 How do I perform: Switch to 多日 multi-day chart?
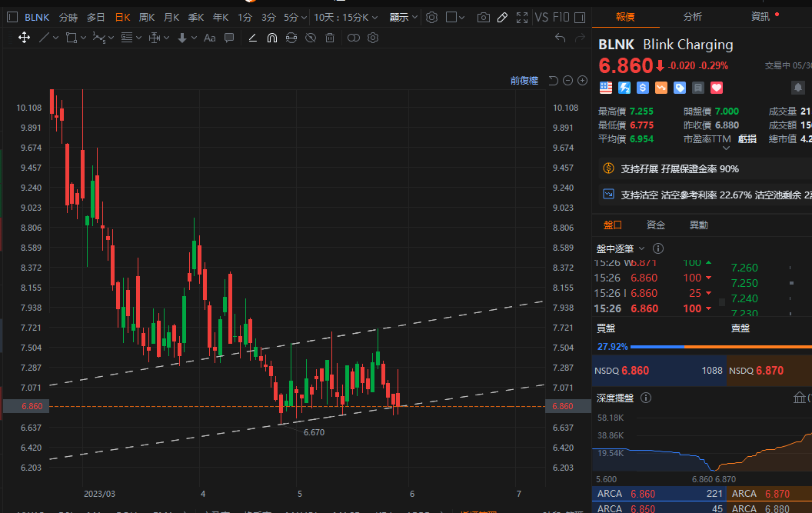pyautogui.click(x=96, y=18)
